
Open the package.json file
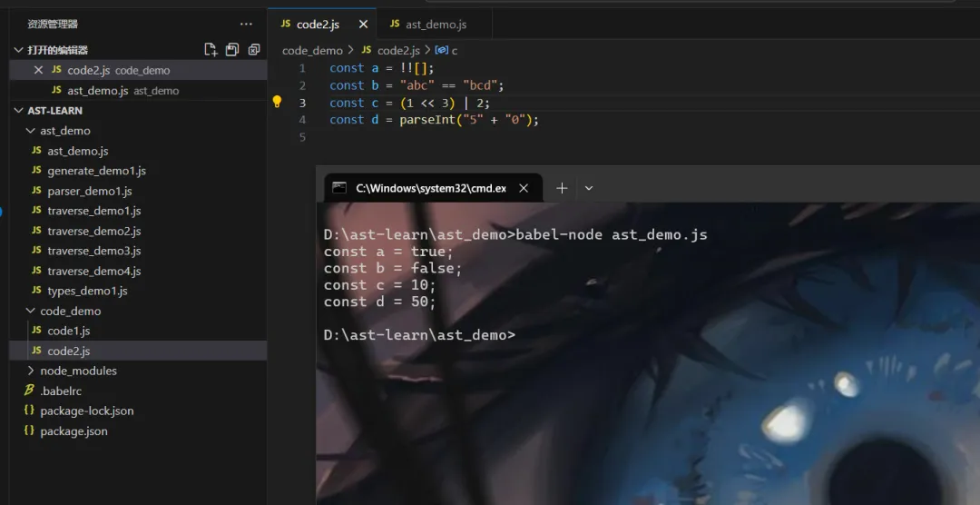click(x=73, y=431)
